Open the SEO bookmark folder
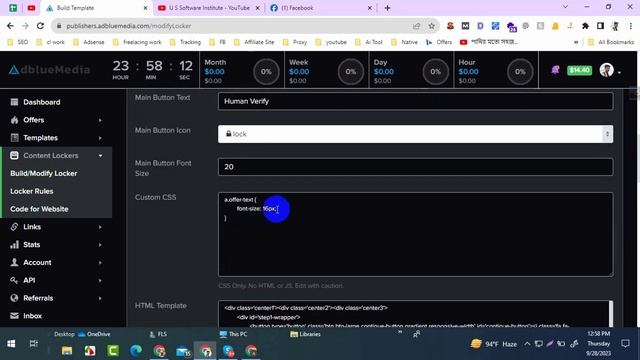 [18, 42]
